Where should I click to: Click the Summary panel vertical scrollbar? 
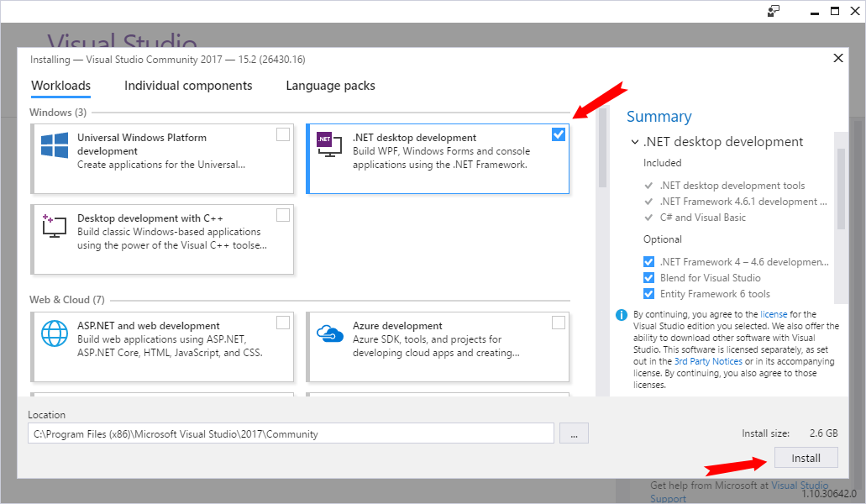841,187
